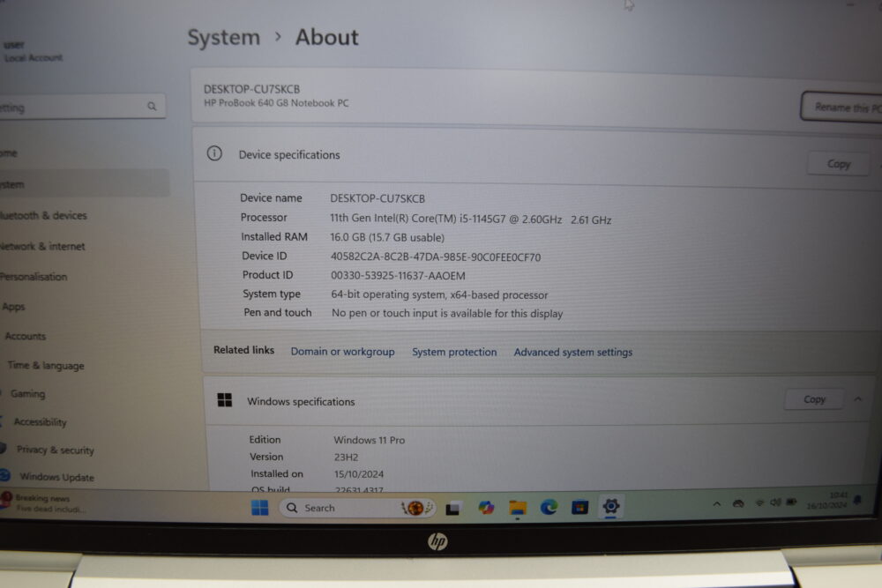This screenshot has width=882, height=588.
Task: Click the taskbar Search box
Action: pos(358,508)
